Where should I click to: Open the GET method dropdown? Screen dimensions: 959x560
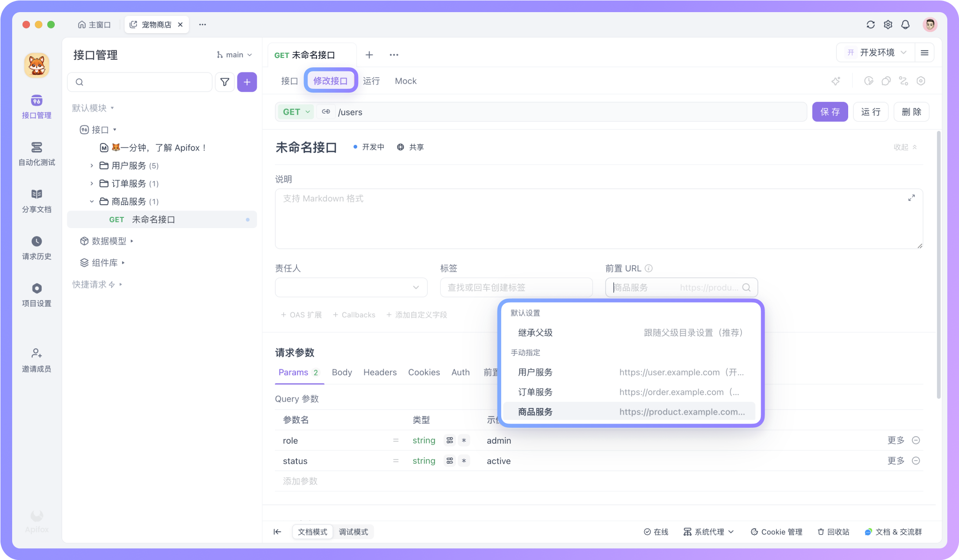pyautogui.click(x=296, y=112)
